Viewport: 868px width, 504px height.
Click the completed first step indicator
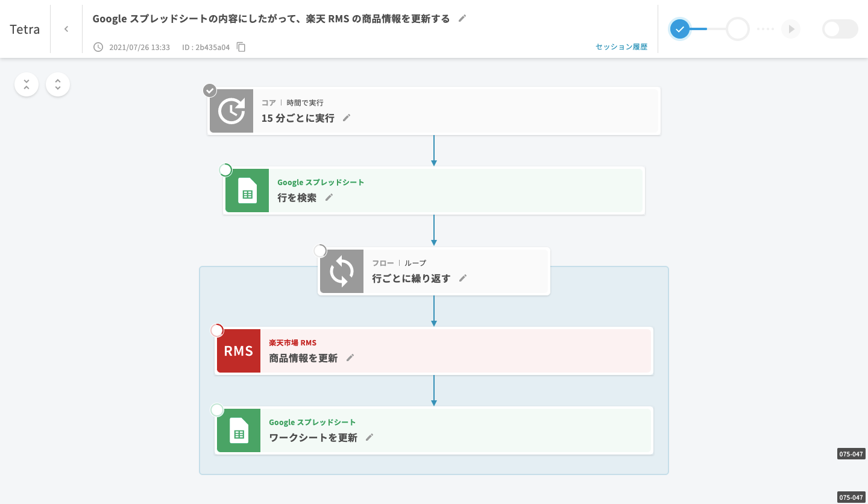click(x=680, y=29)
